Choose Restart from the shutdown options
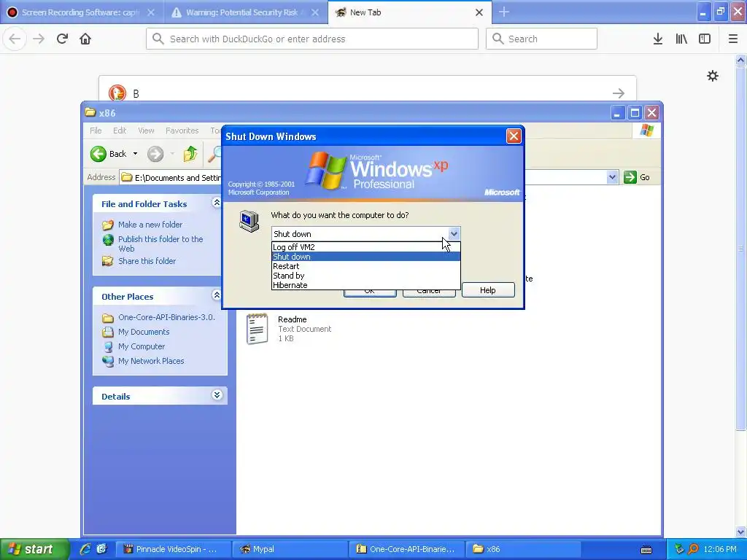The width and height of the screenshot is (747, 560). tap(365, 266)
